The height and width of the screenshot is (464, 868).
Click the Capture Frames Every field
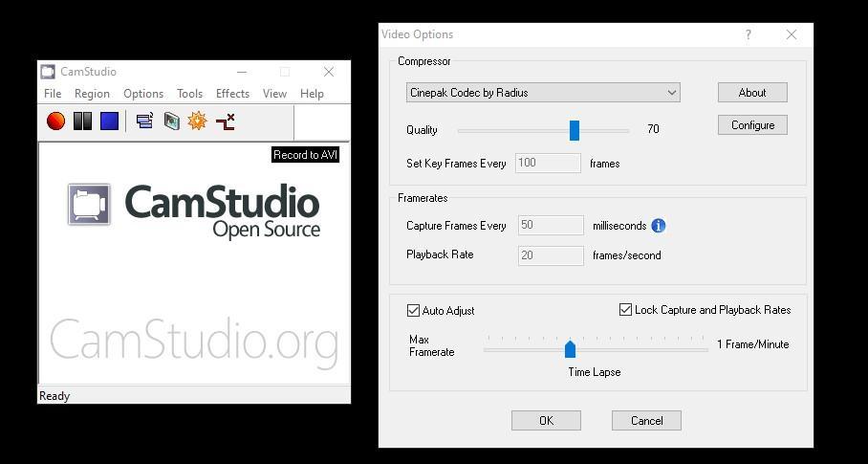(x=551, y=226)
